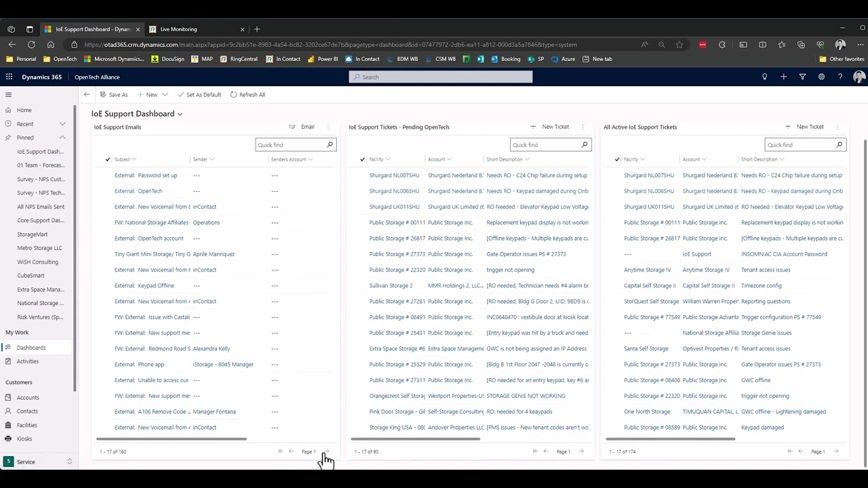The width and height of the screenshot is (868, 488).
Task: Click the search icon in Pending OpenTech quick find
Action: (585, 144)
